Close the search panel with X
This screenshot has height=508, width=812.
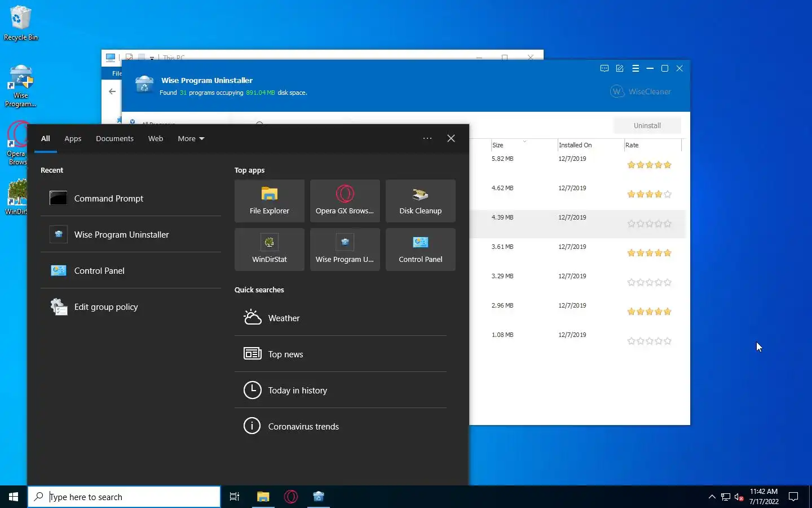[x=451, y=138]
